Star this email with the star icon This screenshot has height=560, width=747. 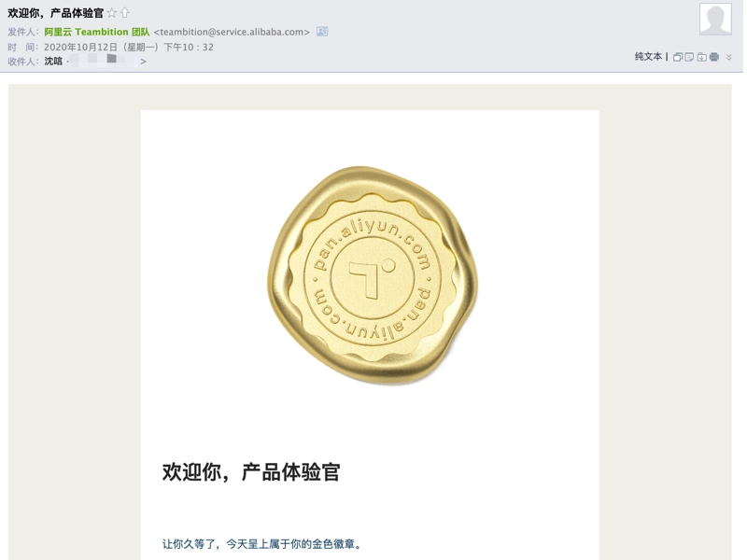tap(111, 13)
